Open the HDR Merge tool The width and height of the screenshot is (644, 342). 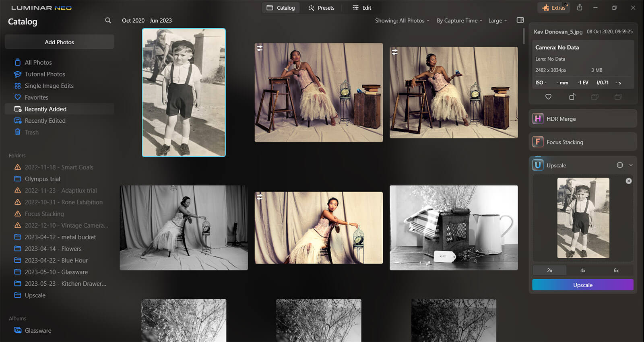(x=582, y=119)
